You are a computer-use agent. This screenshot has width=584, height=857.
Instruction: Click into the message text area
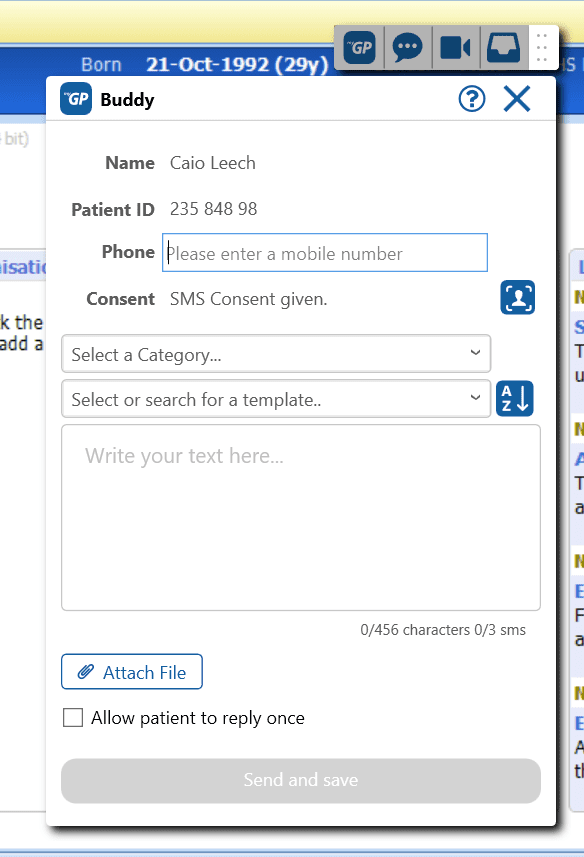[x=301, y=518]
